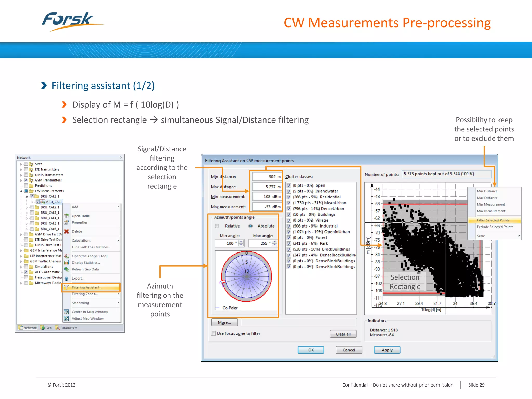Click the Filtering Assistant funnel icon
This screenshot has width=532, height=399.
66,287
